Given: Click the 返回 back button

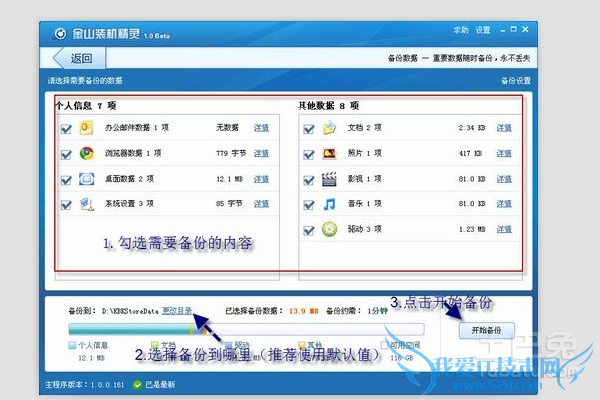Looking at the screenshot, I should click(78, 58).
